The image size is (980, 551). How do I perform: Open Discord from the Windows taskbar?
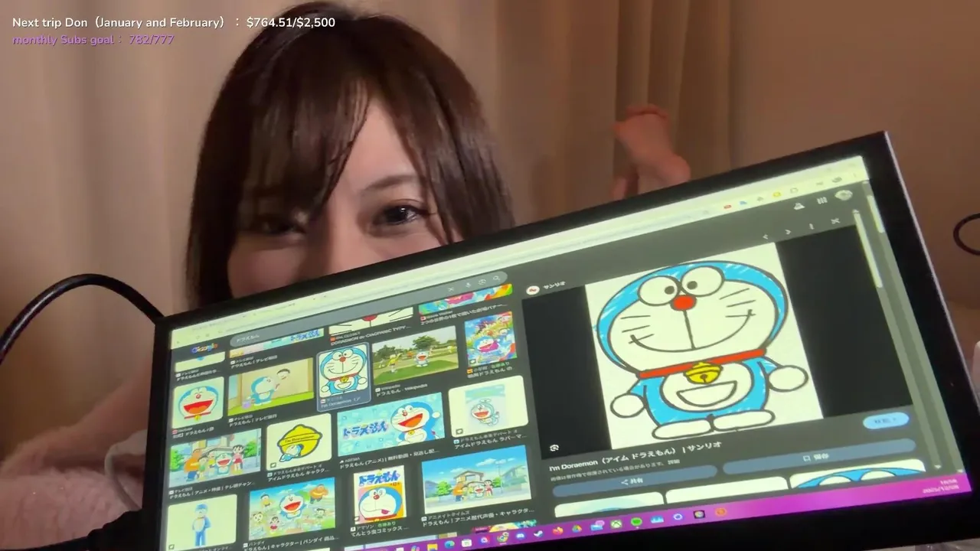pos(521,535)
